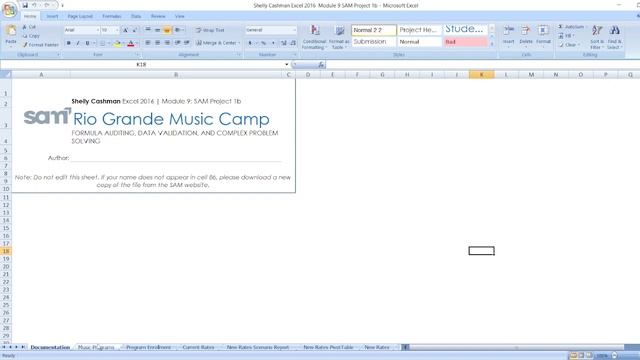Switch to the Data ribbon tab
Image resolution: width=640 pixels, height=360 pixels.
(136, 16)
